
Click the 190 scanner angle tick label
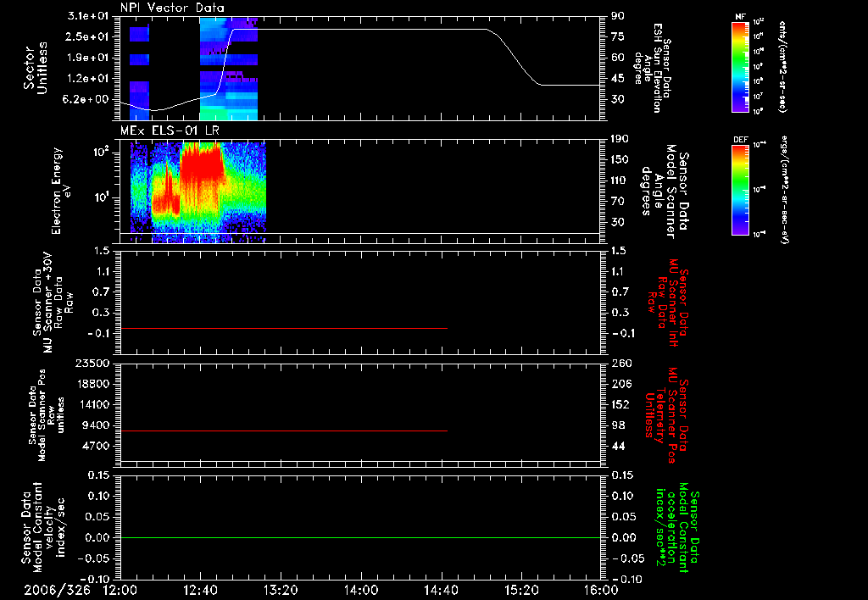[620, 139]
